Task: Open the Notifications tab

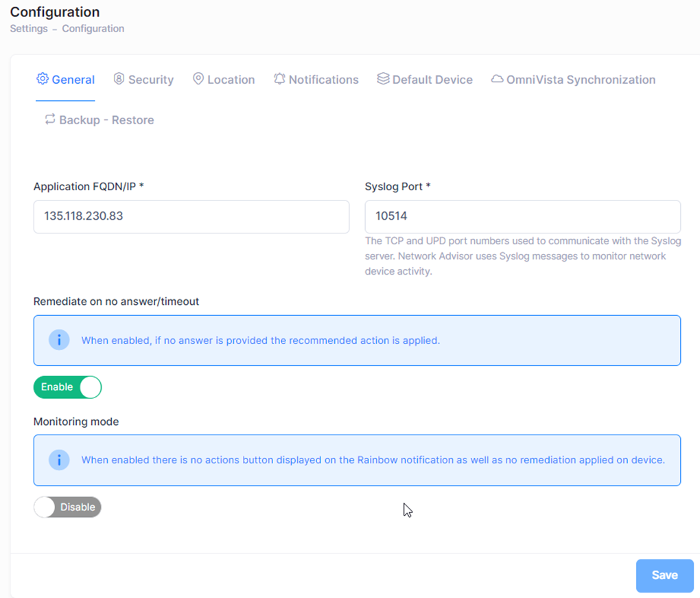Action: click(x=323, y=80)
